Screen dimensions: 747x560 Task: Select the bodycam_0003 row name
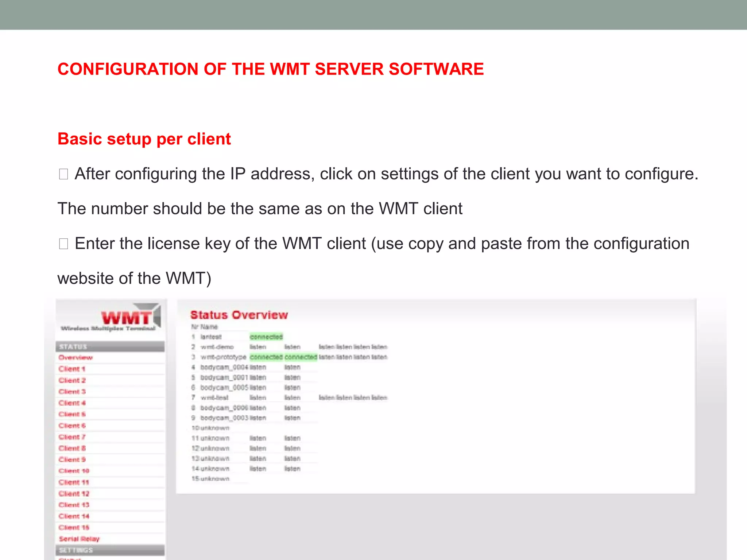click(x=224, y=418)
